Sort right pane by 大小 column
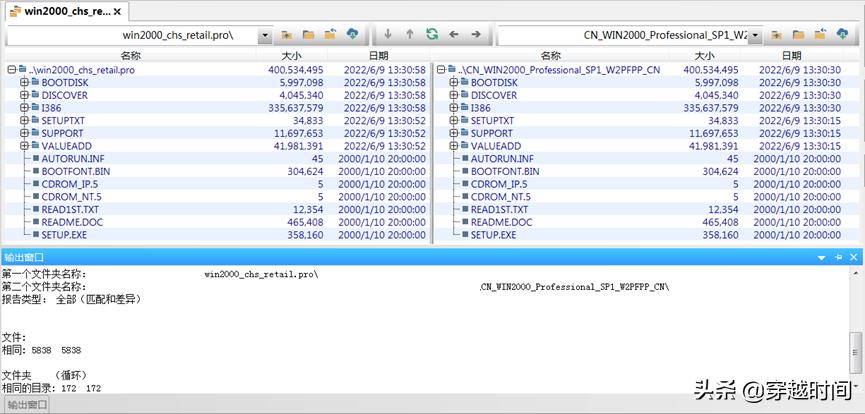The height and width of the screenshot is (414, 865). [704, 56]
